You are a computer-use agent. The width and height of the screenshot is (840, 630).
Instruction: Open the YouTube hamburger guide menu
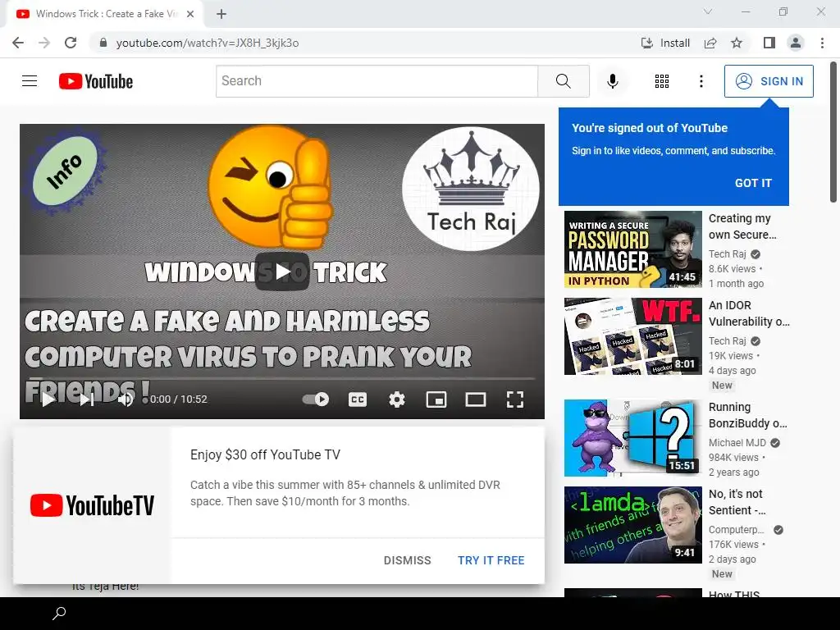pos(30,81)
